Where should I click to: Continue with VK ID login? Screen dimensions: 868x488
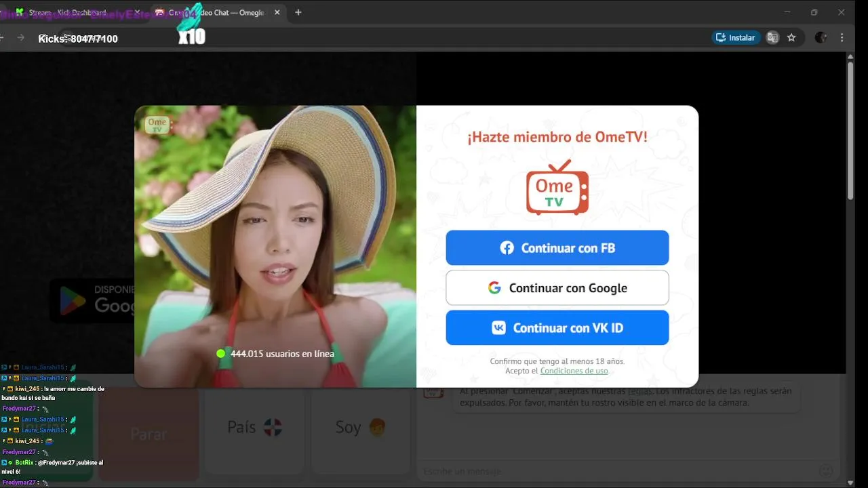(557, 327)
